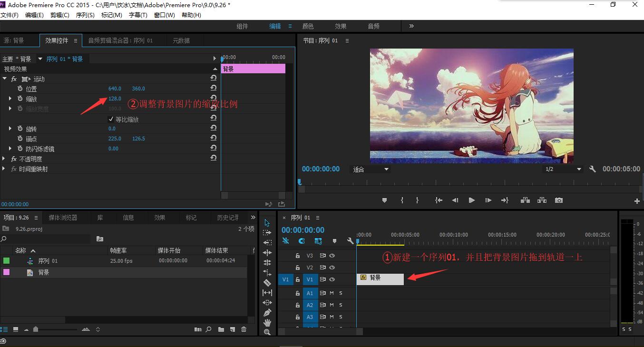Switch to 音频 workspace
This screenshot has height=347, width=644.
(374, 26)
